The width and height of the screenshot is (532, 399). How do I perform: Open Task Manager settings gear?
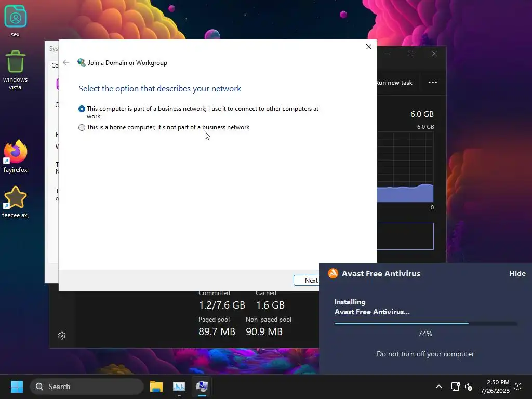(62, 336)
